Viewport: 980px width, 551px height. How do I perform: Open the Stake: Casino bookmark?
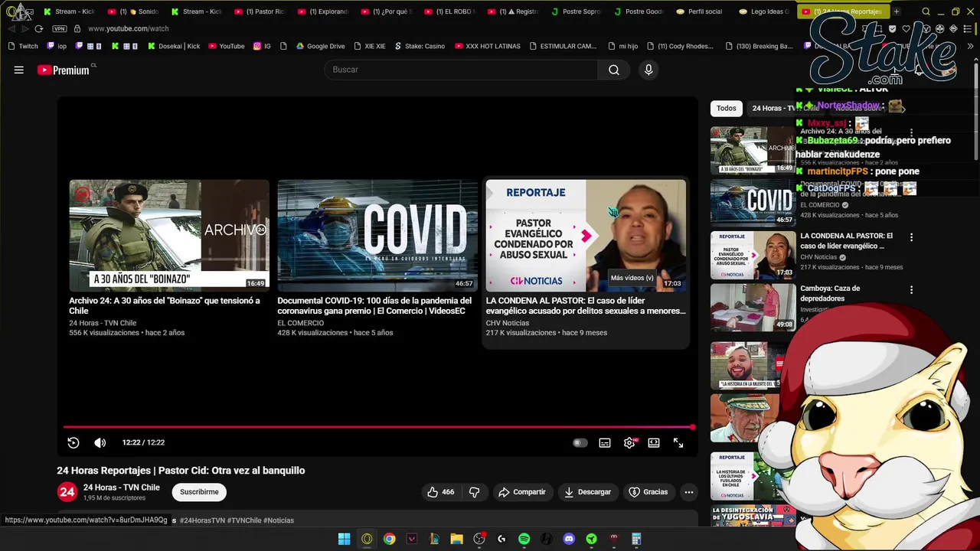pyautogui.click(x=420, y=46)
